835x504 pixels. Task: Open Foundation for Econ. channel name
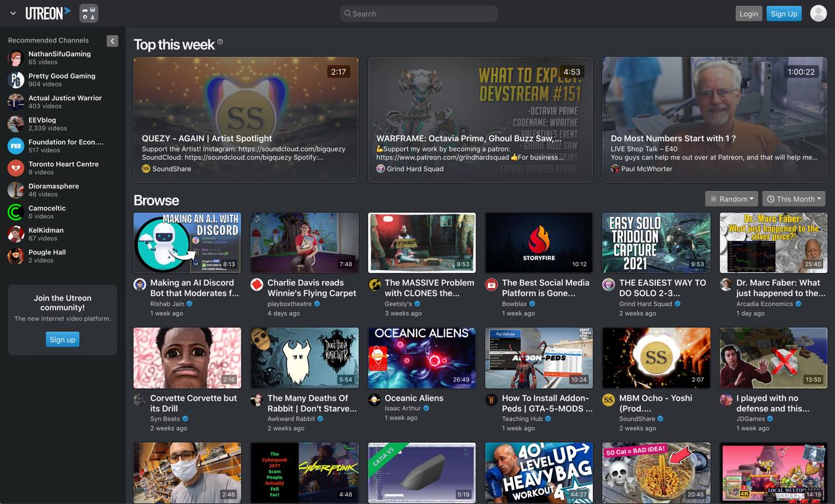(x=66, y=142)
